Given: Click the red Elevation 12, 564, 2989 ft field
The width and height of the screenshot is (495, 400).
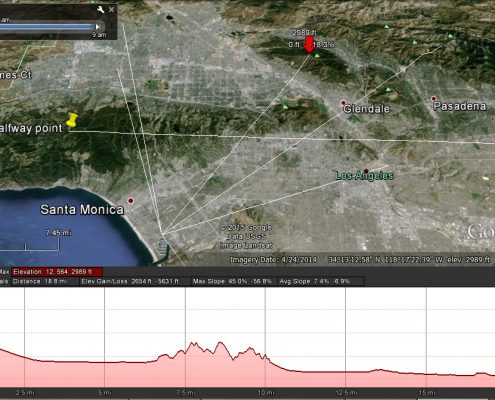Looking at the screenshot, I should pos(57,272).
